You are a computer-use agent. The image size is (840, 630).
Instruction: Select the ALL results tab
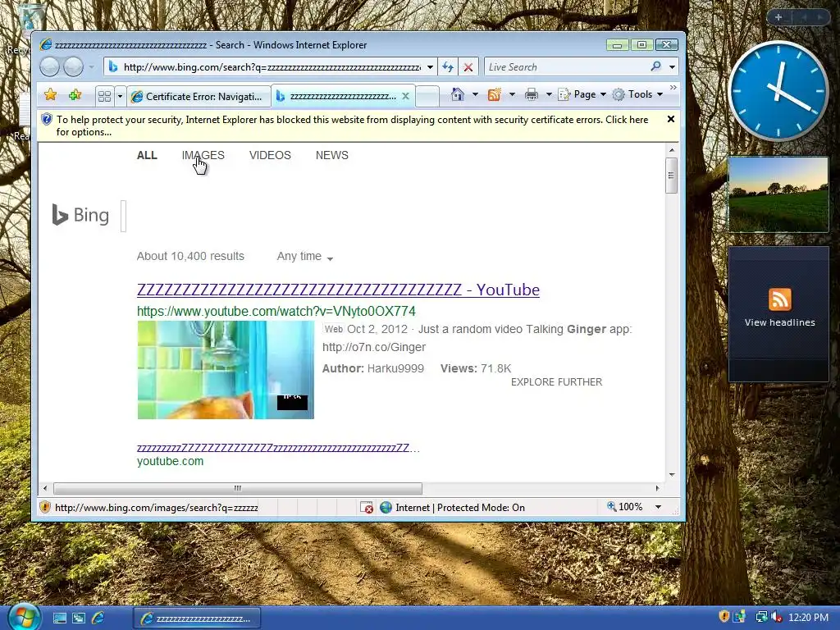click(147, 155)
